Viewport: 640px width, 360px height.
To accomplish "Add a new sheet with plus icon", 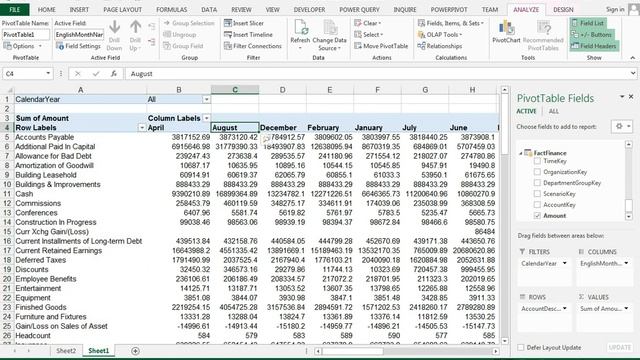I will pyautogui.click(x=136, y=351).
